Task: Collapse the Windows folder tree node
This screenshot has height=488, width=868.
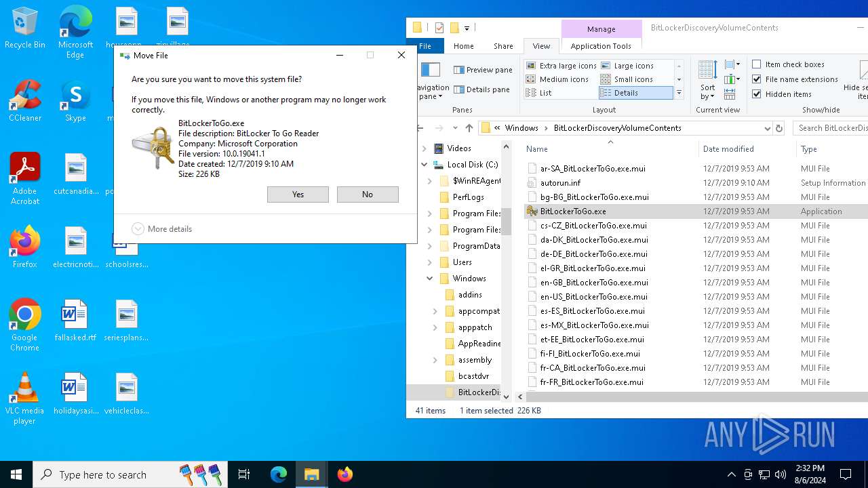Action: point(430,279)
